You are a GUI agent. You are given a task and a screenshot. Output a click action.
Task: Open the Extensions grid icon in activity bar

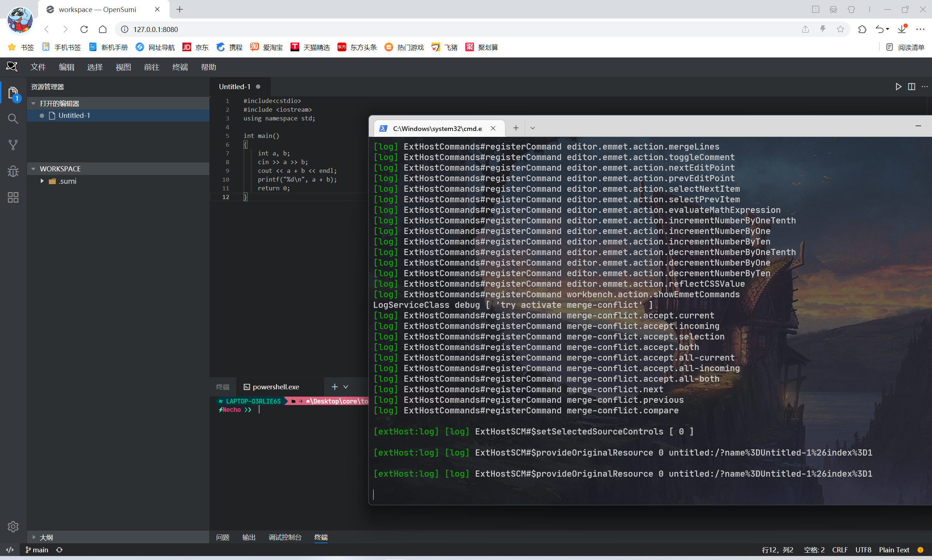point(13,197)
